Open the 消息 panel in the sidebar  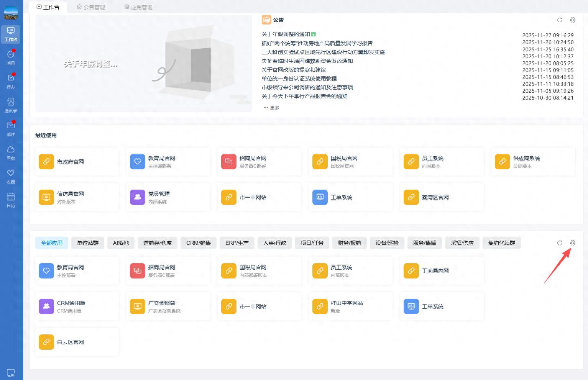click(x=11, y=57)
